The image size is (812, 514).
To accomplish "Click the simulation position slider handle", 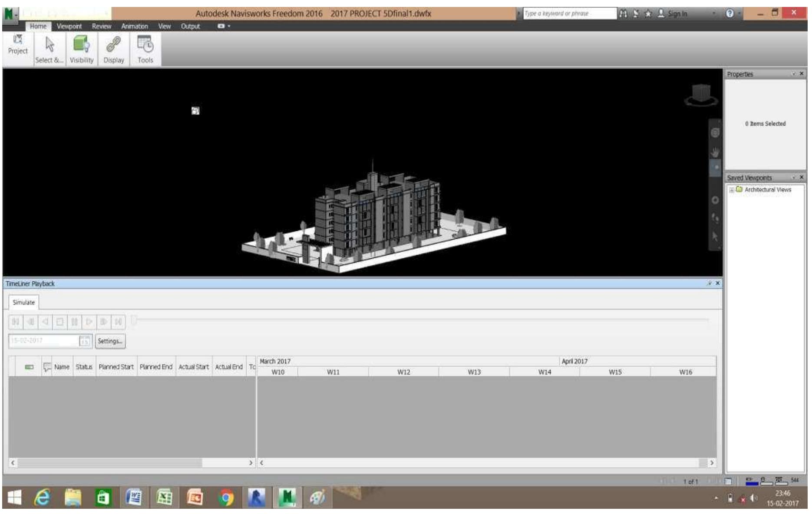I will click(134, 320).
